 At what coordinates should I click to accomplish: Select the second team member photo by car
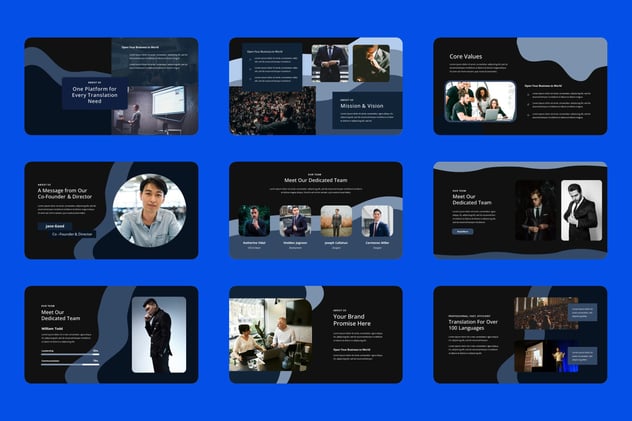tap(295, 221)
